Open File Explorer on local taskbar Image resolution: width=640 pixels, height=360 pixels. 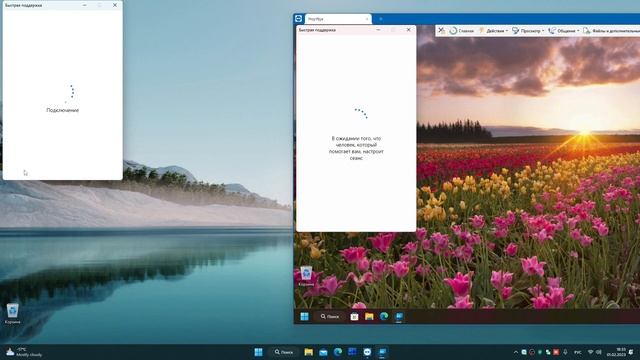tap(309, 352)
